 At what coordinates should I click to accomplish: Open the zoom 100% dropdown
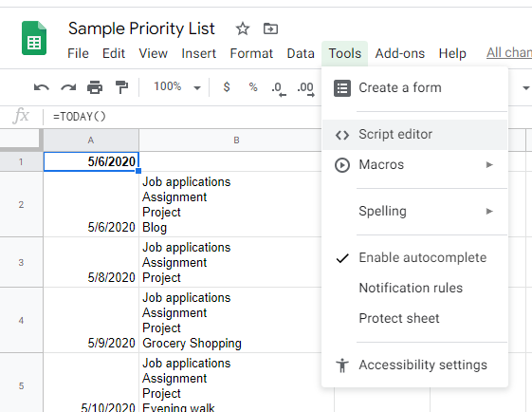click(x=177, y=87)
